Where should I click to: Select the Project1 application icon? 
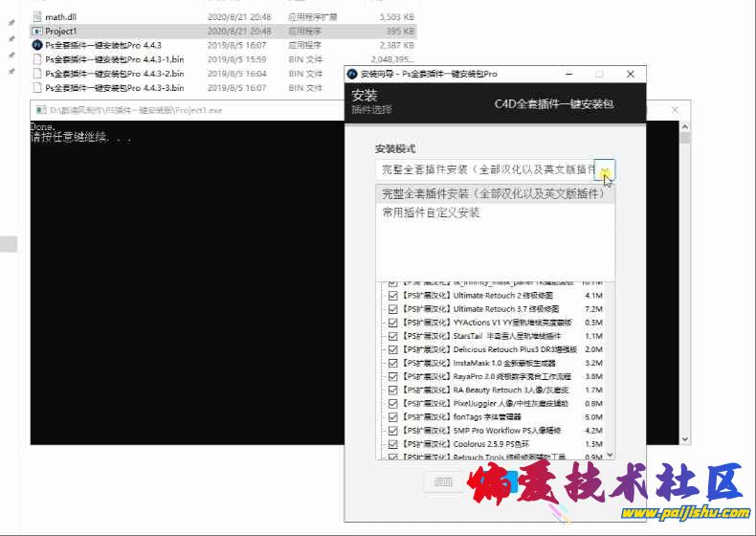pyautogui.click(x=37, y=31)
